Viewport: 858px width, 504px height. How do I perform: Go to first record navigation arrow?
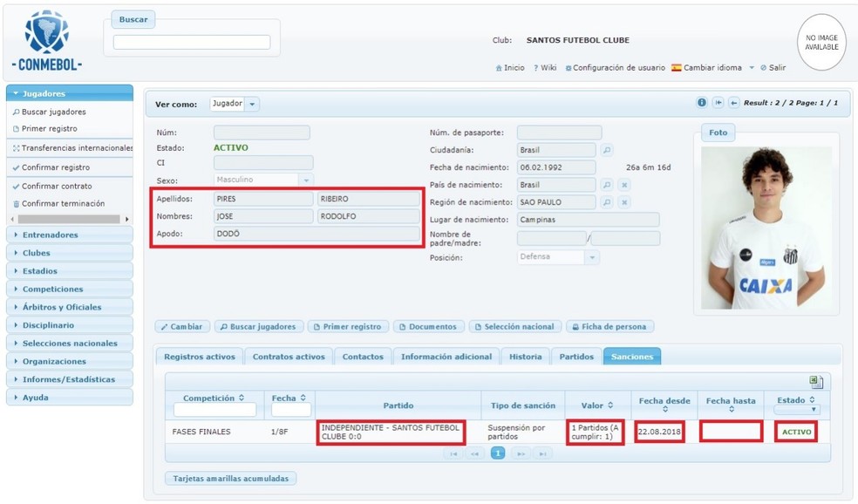click(x=718, y=103)
